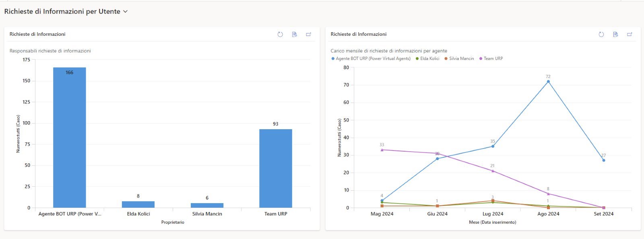Expand the left bar chart to full view
The height and width of the screenshot is (239, 644).
308,35
